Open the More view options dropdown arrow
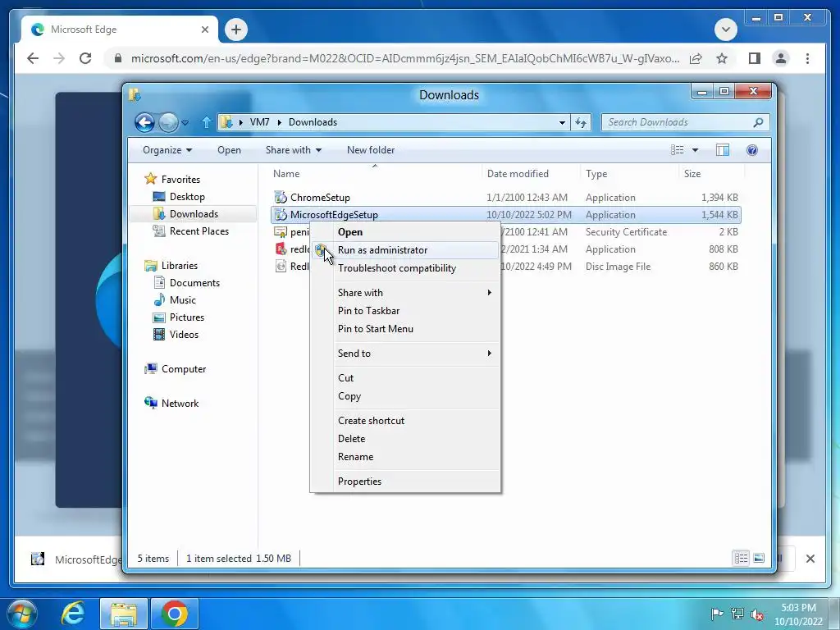The height and width of the screenshot is (630, 840). point(695,150)
